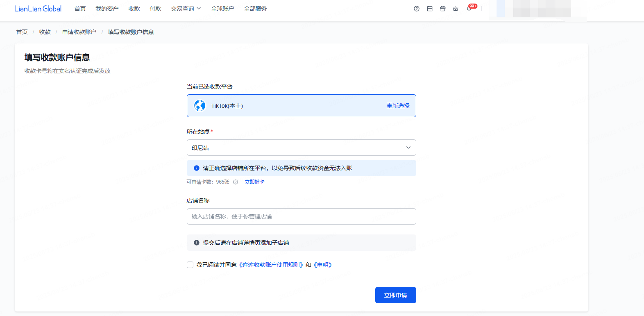This screenshot has height=316, width=644.
Task: Open the 《连连收款账户使用规则》 link
Action: (271, 265)
